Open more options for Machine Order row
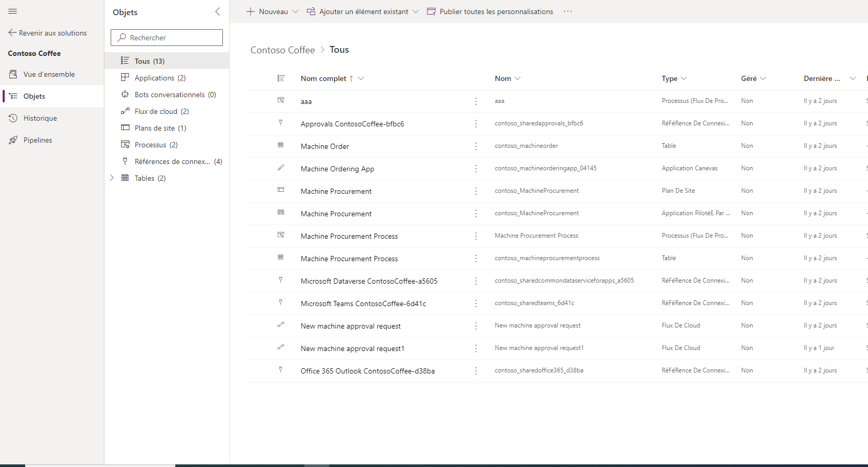The height and width of the screenshot is (467, 868). pos(476,146)
